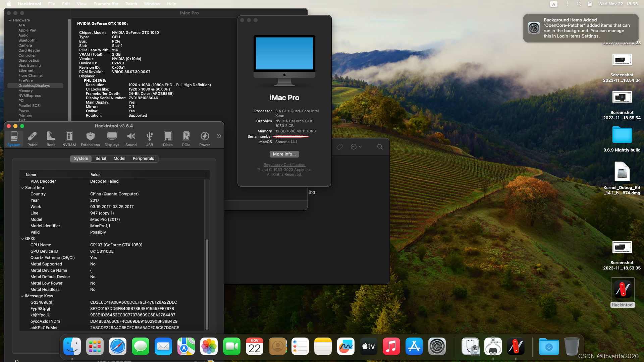This screenshot has width=644, height=362.
Task: Select Memory in the hardware sidebar
Action: [25, 90]
